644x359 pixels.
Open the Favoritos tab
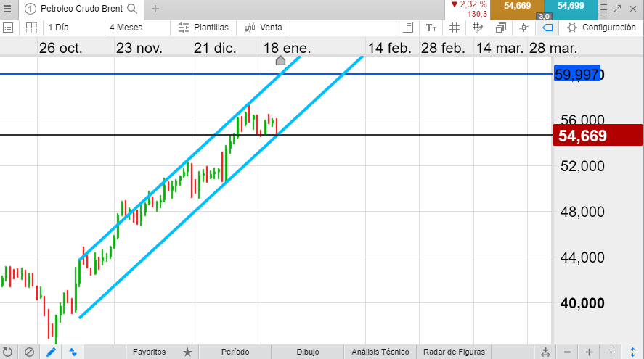[x=149, y=352]
